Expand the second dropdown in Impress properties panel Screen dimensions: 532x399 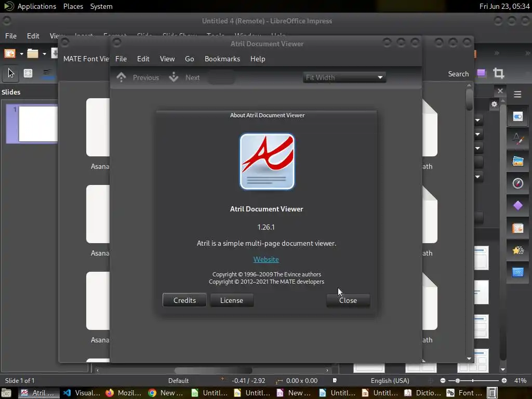point(478,134)
